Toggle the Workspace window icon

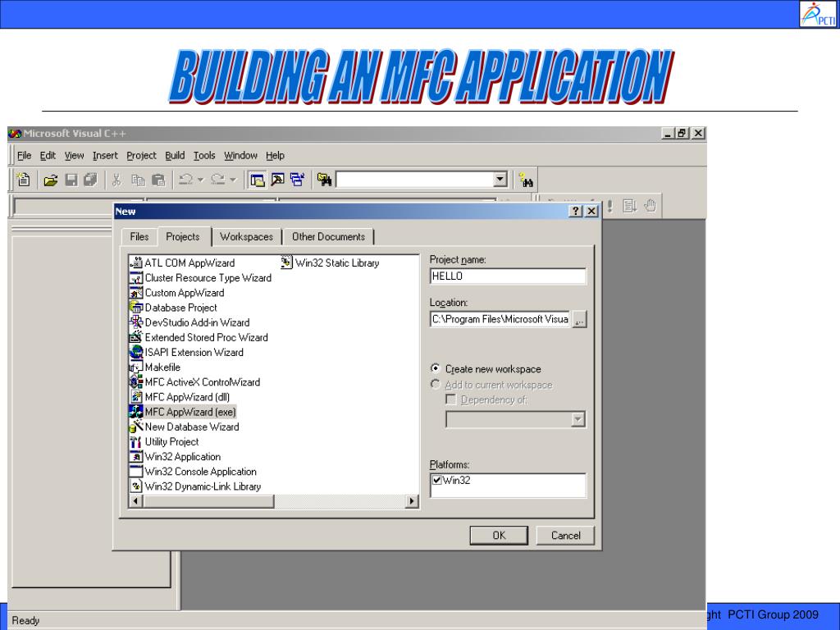point(257,180)
